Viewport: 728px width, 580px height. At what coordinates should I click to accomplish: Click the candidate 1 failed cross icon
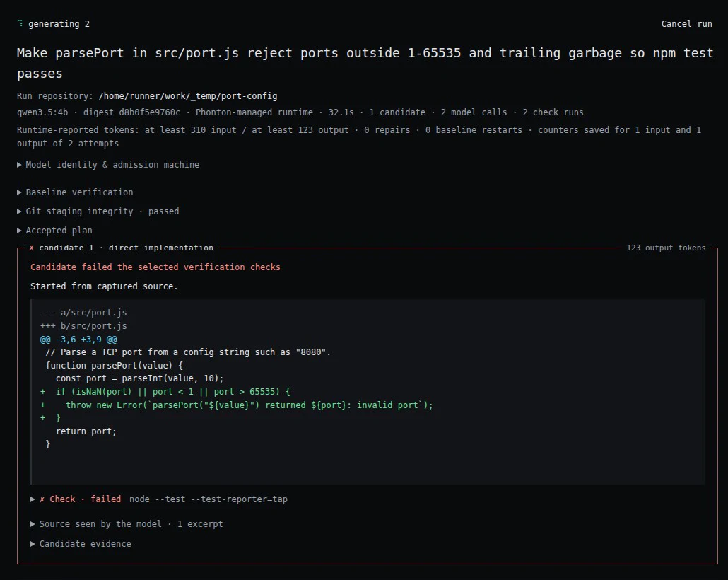(x=31, y=248)
